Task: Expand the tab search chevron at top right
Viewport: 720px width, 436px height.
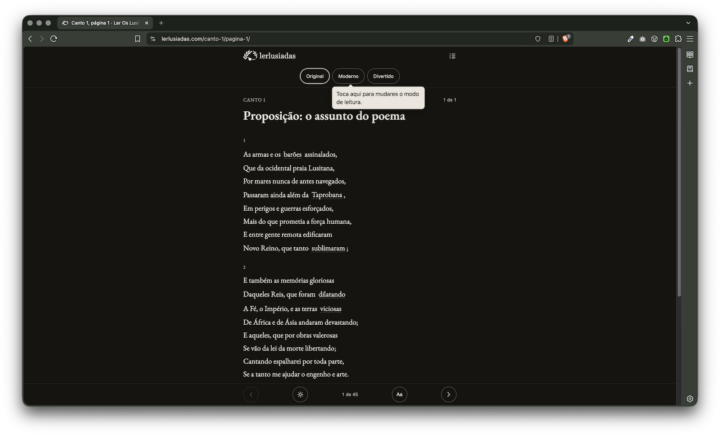Action: coord(688,23)
